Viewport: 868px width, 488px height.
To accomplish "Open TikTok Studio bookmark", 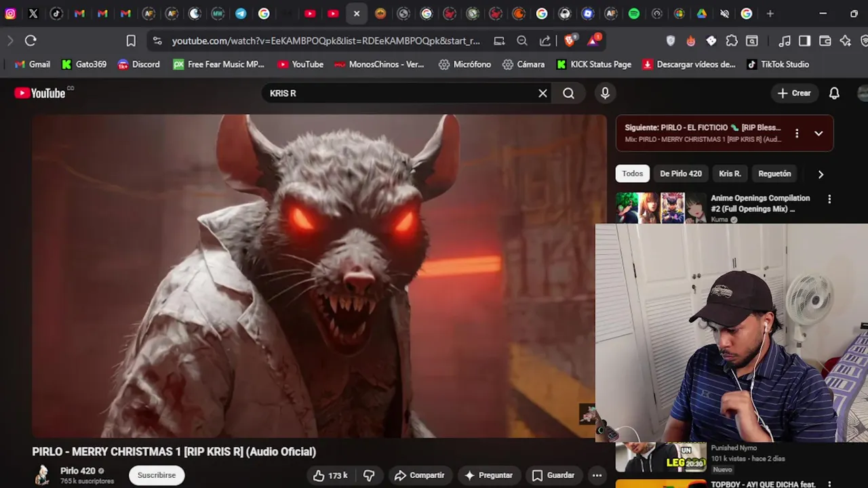I will [x=778, y=64].
